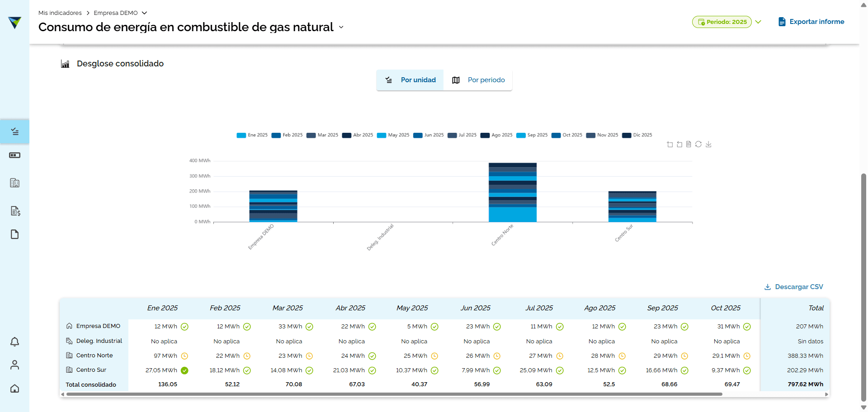This screenshot has height=412, width=868.
Task: Switch to the Por unidad tab
Action: [410, 80]
